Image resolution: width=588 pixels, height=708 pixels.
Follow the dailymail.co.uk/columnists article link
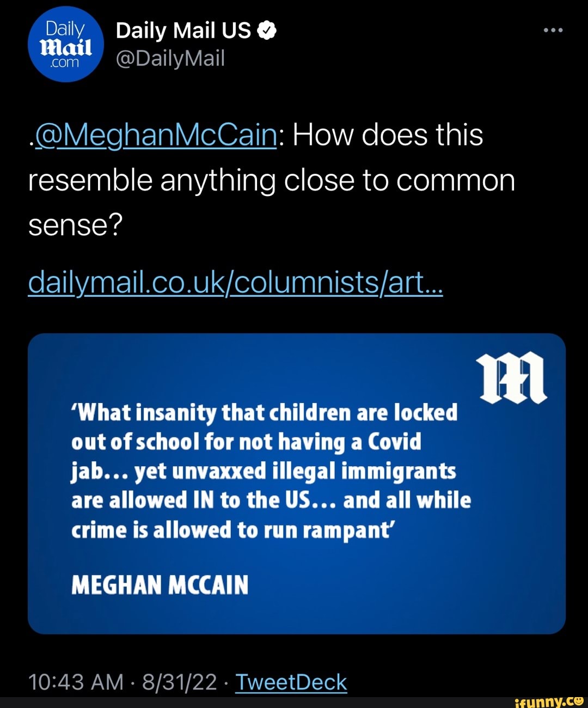point(235,282)
